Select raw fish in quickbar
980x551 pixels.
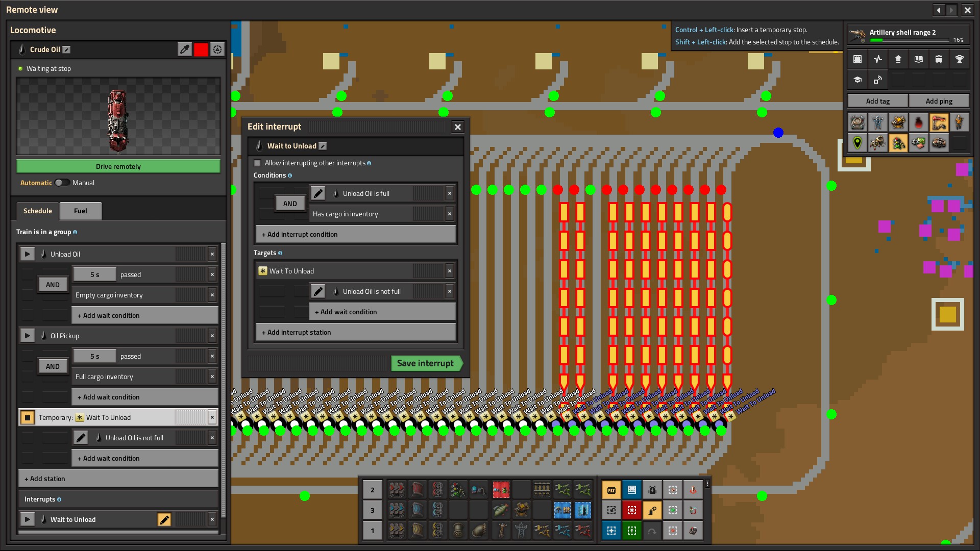(x=501, y=510)
